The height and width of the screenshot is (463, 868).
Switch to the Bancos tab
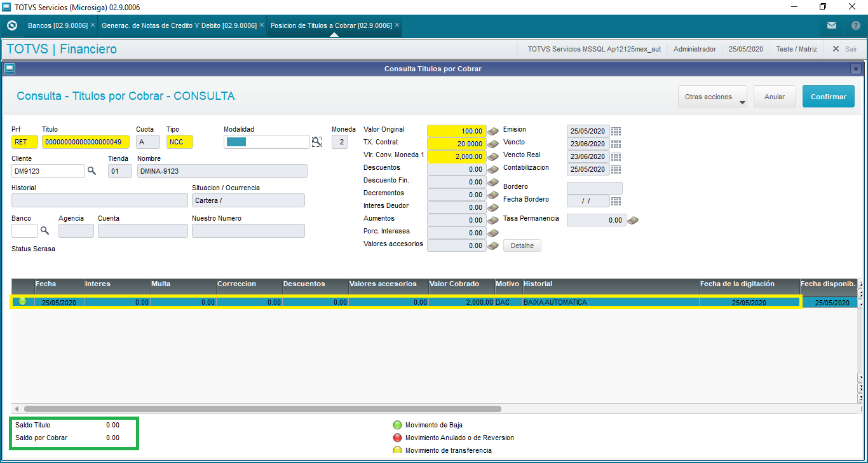(57, 26)
